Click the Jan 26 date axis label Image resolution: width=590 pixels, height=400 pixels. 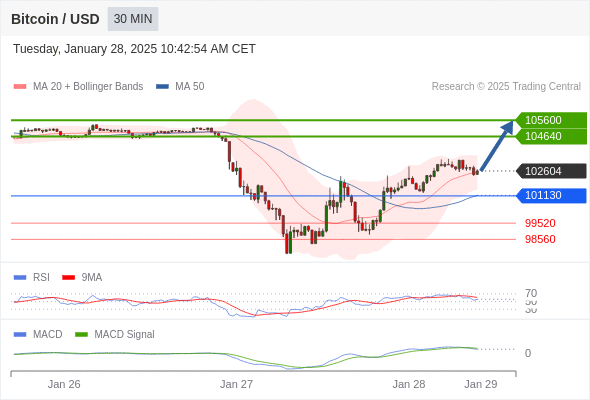tap(64, 384)
